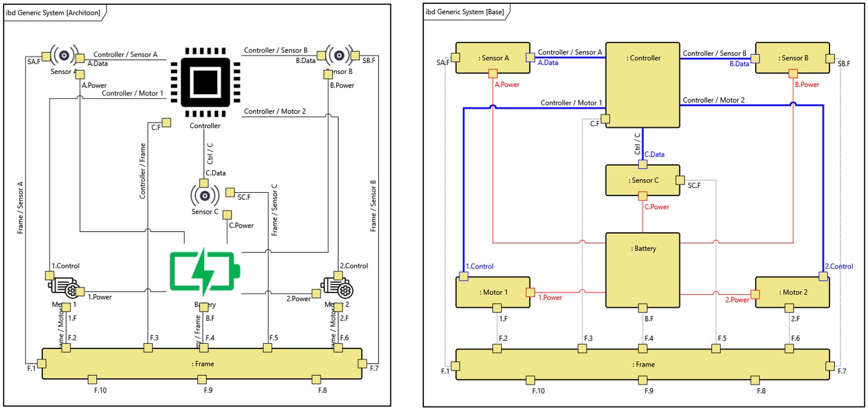Click the ': Sensor C' block in Base diagram

pyautogui.click(x=642, y=180)
